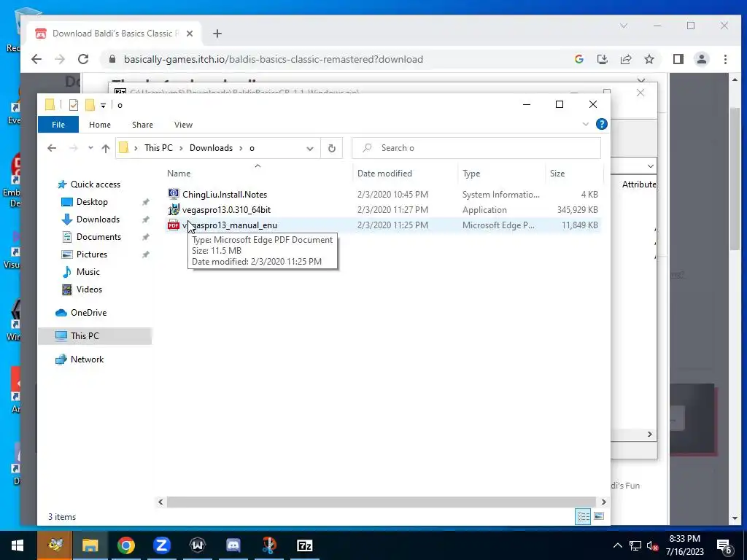Sort files by Size column
This screenshot has width=747, height=560.
tap(557, 174)
